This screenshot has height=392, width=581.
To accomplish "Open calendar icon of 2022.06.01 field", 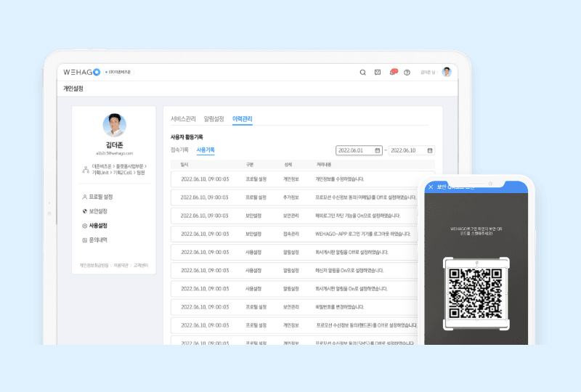I will (377, 150).
